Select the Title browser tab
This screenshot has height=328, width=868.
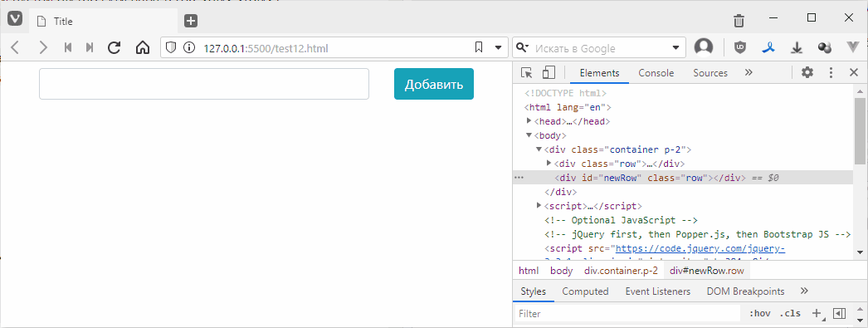click(104, 22)
